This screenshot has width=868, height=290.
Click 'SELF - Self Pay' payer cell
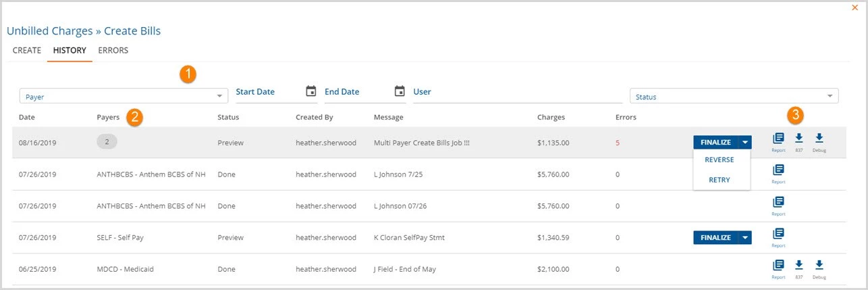(x=126, y=238)
